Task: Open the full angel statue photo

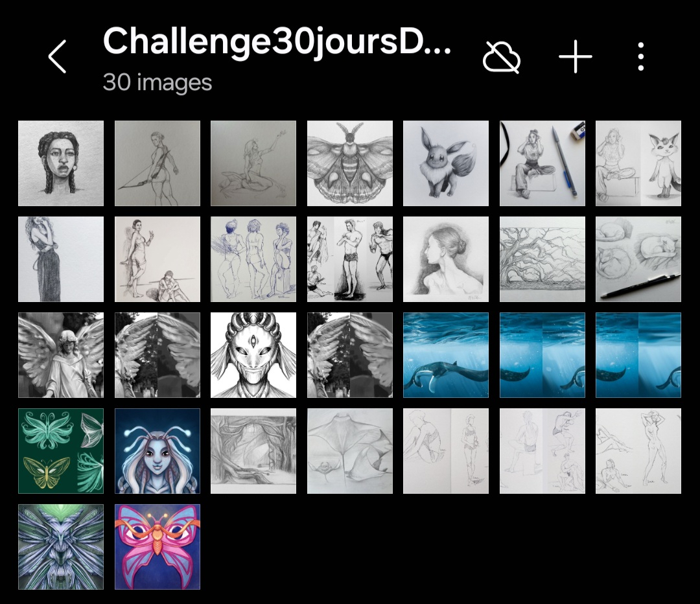Action: (61, 355)
